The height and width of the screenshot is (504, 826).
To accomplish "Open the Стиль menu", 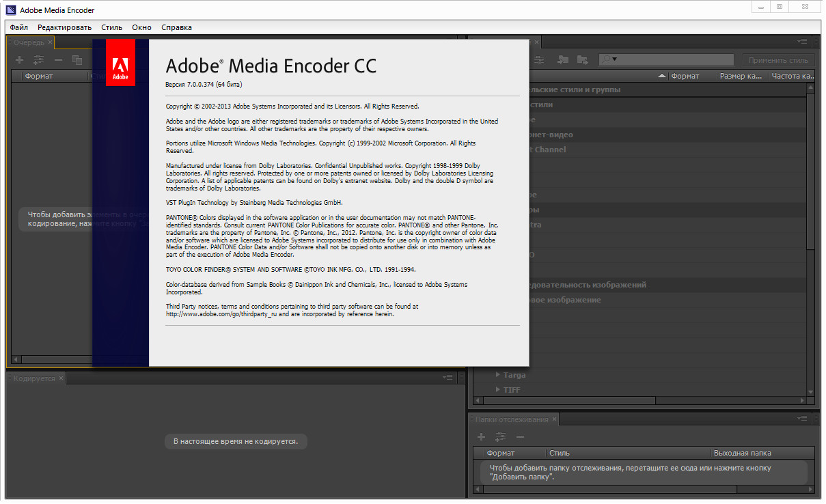I will 112,27.
